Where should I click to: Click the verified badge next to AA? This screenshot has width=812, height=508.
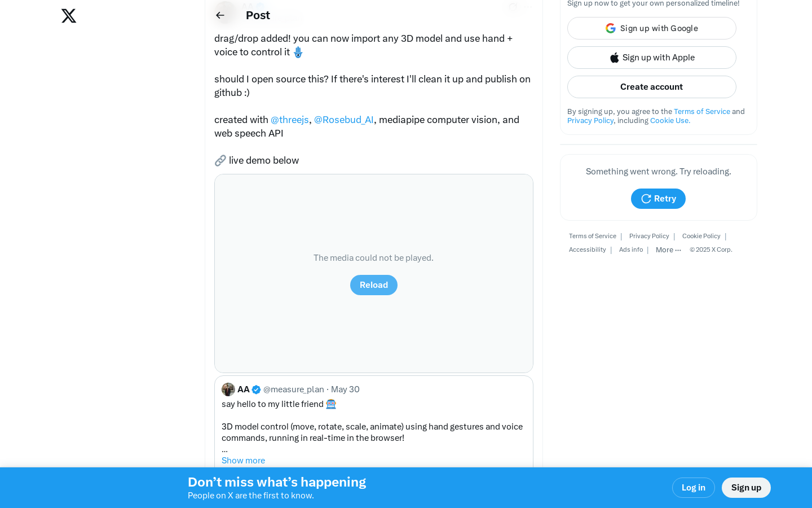click(256, 389)
